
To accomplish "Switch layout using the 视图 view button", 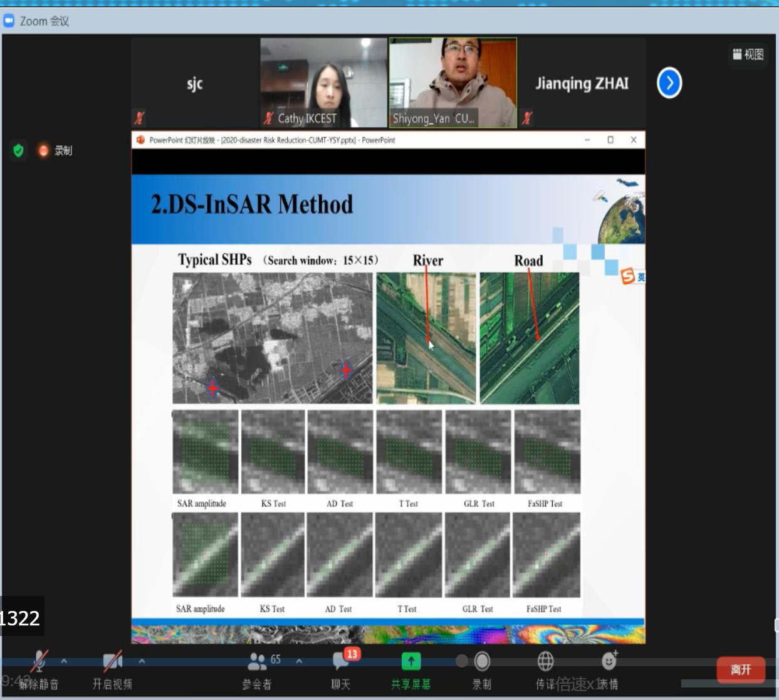I will (748, 55).
